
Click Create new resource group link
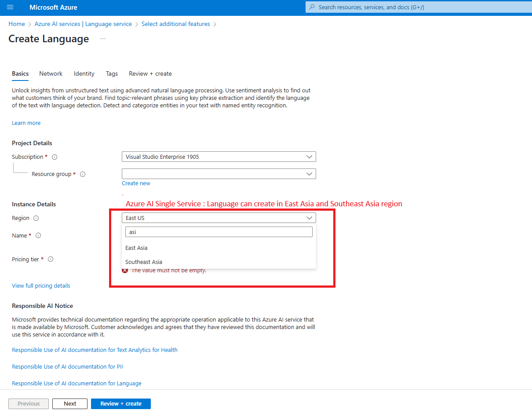[136, 183]
